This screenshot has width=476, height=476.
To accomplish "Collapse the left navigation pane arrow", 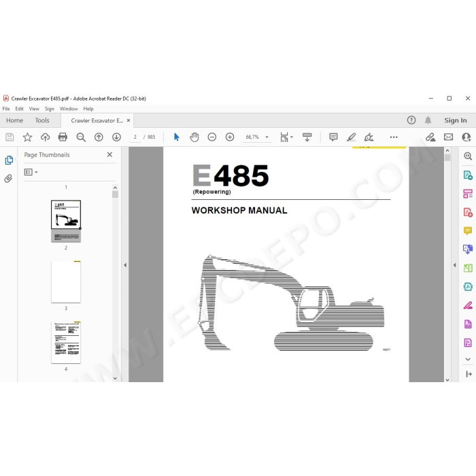I will click(x=125, y=265).
